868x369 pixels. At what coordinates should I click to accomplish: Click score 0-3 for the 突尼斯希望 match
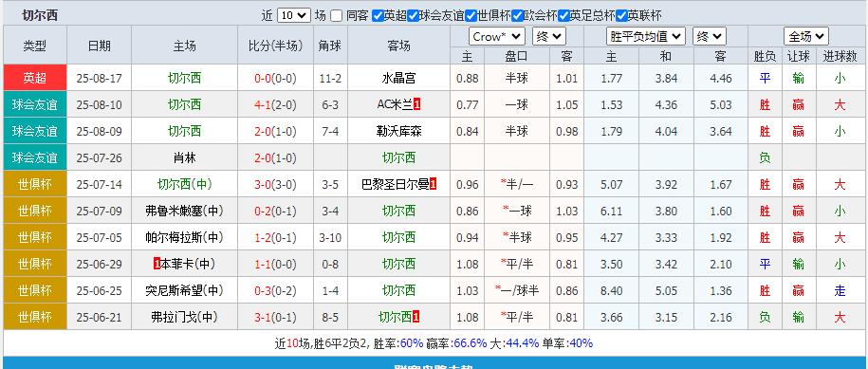click(263, 291)
